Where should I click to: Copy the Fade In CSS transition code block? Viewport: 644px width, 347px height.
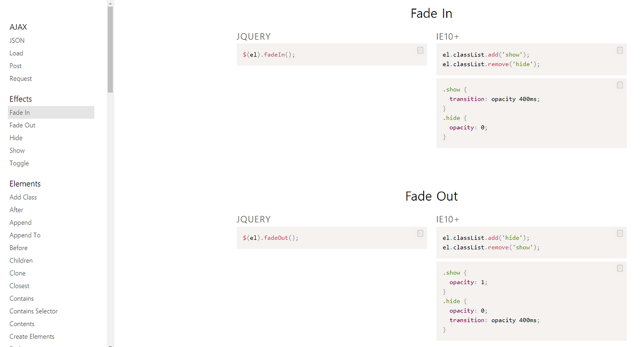[x=619, y=85]
